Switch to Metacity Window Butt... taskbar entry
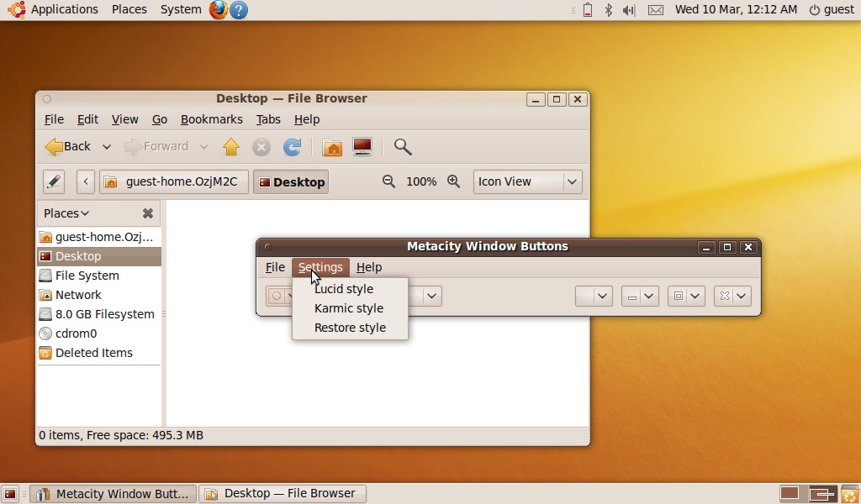Viewport: 861px width, 504px height. 114,494
